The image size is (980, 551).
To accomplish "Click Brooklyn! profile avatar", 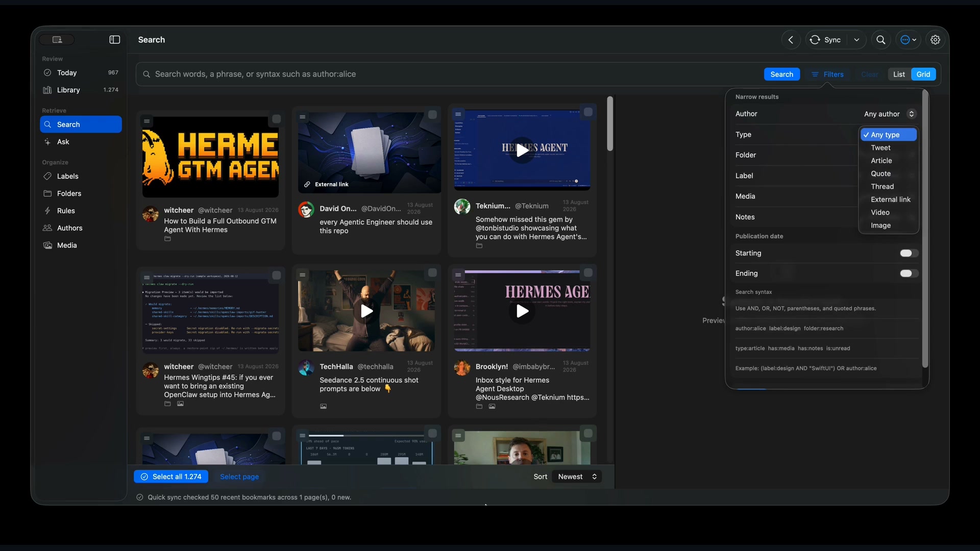I will click(462, 367).
